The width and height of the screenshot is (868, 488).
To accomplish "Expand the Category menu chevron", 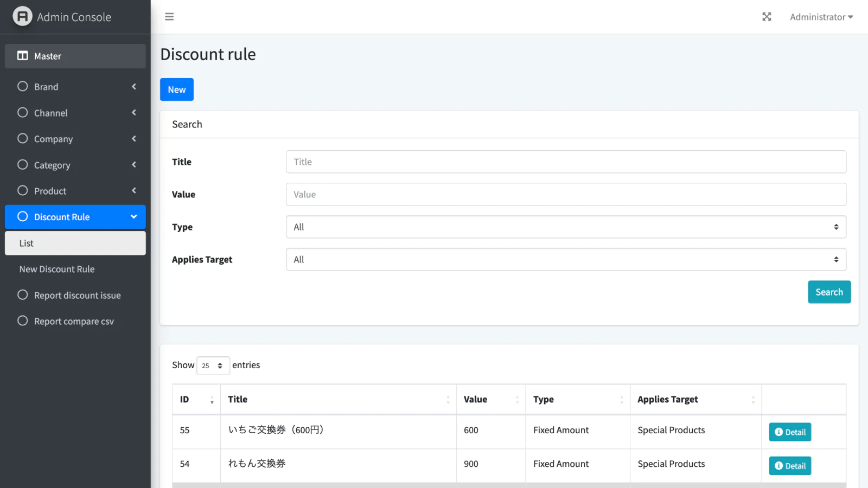I will 133,164.
